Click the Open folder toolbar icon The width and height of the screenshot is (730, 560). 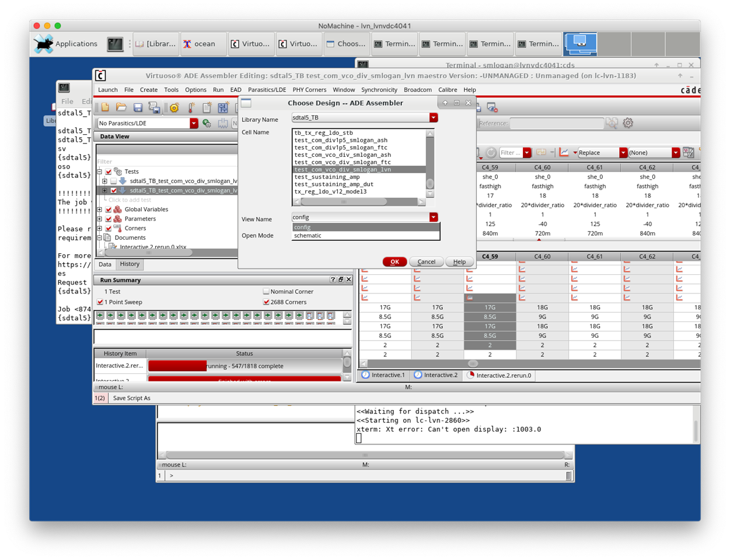click(121, 108)
